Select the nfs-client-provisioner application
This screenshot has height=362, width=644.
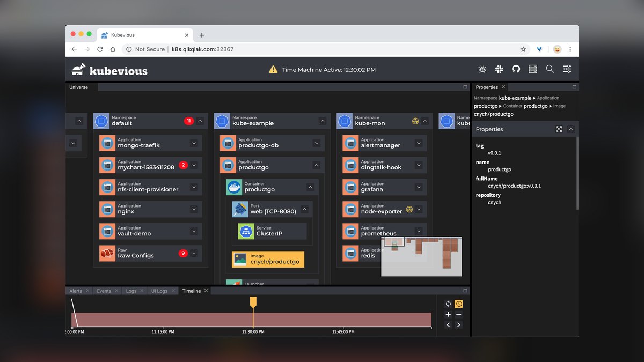point(151,187)
